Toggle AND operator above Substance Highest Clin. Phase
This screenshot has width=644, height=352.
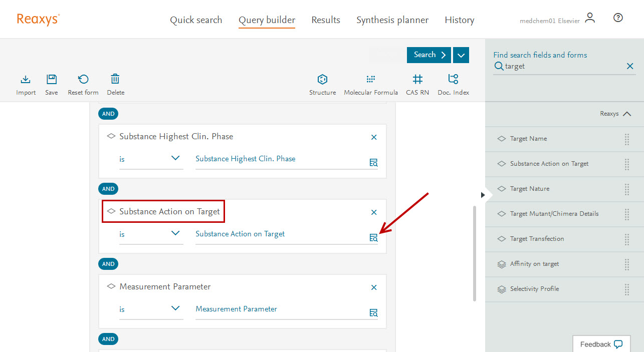[108, 114]
